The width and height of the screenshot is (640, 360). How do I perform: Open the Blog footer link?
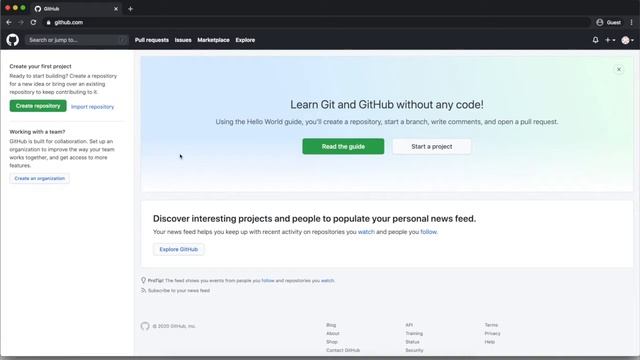331,325
